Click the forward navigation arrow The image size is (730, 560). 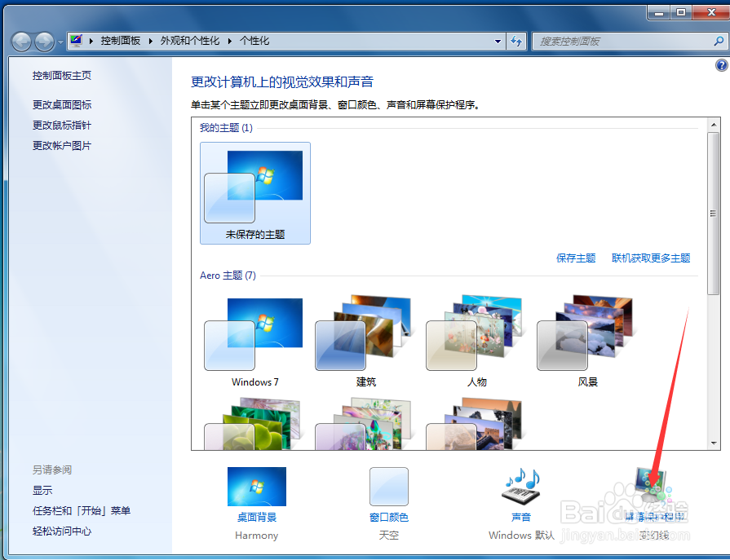[x=42, y=41]
